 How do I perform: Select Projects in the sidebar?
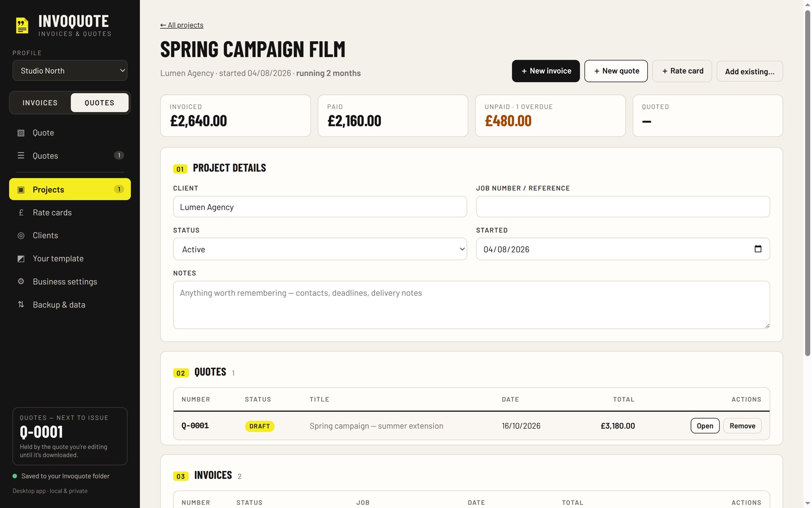click(x=70, y=189)
